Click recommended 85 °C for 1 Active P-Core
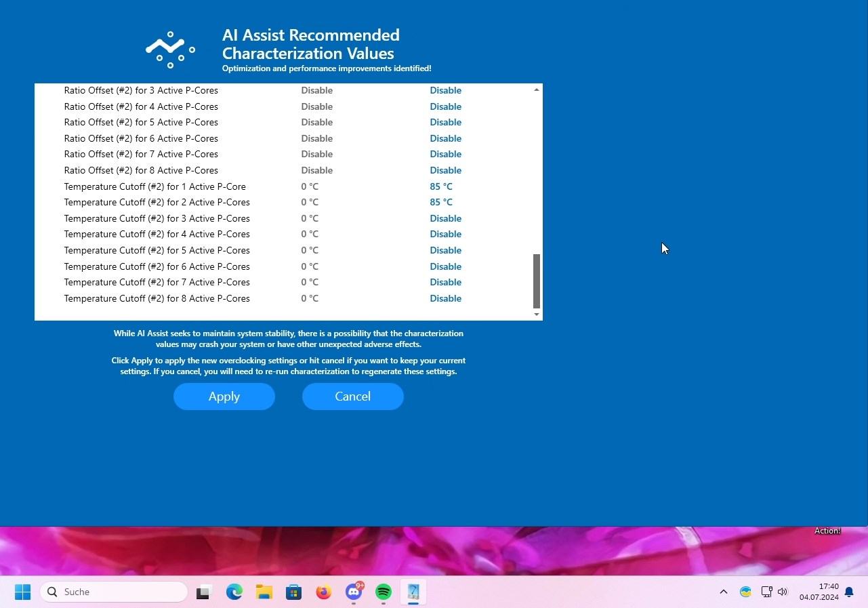The height and width of the screenshot is (608, 868). [441, 186]
